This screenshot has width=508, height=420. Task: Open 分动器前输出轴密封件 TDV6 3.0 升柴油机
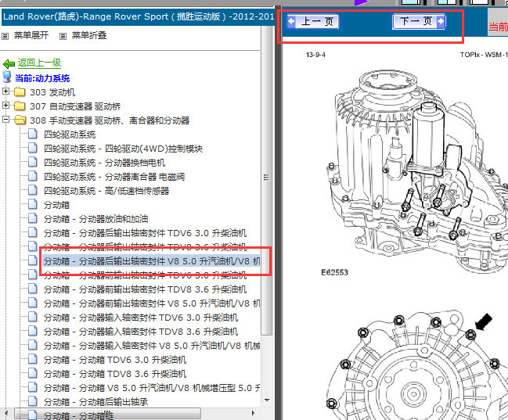point(145,275)
